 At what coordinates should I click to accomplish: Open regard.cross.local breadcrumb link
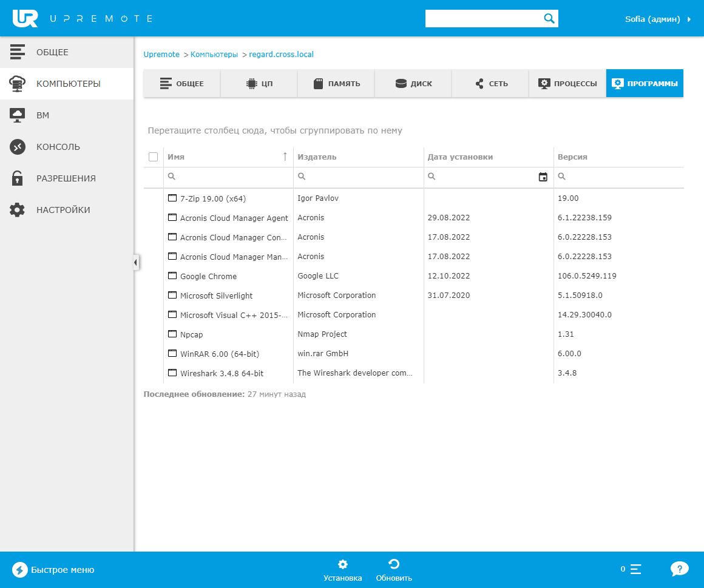click(x=282, y=55)
